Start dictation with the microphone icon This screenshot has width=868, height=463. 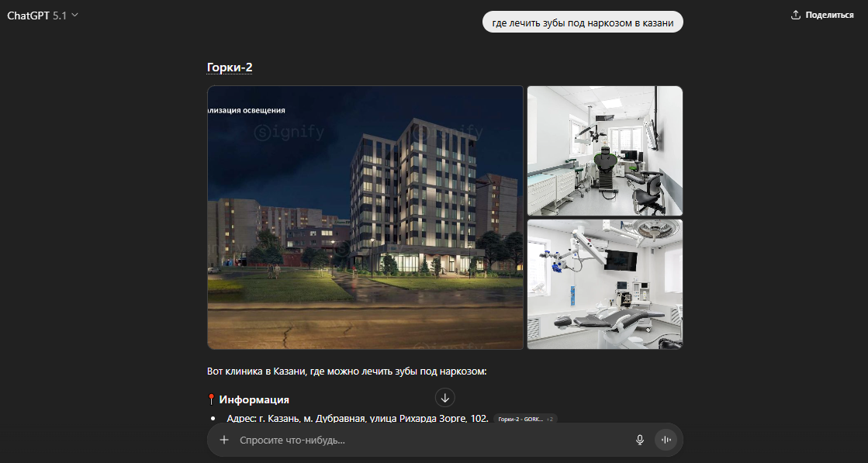pyautogui.click(x=639, y=441)
